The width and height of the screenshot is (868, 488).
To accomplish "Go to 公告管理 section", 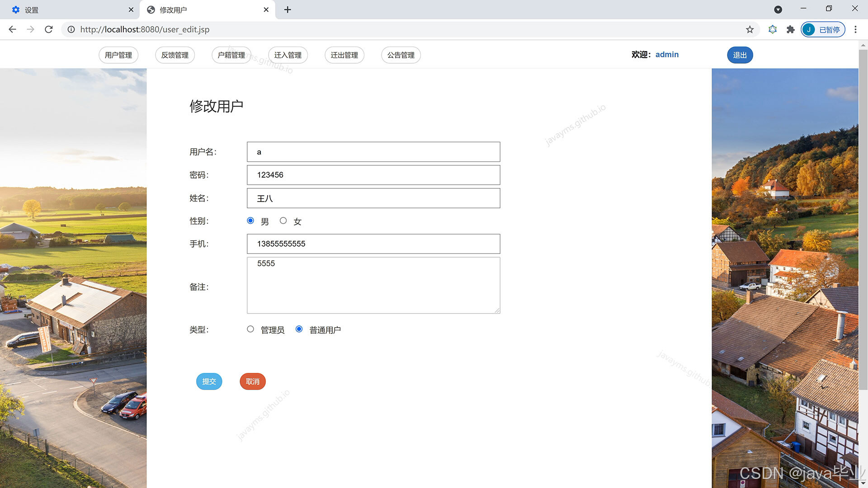I will point(401,55).
